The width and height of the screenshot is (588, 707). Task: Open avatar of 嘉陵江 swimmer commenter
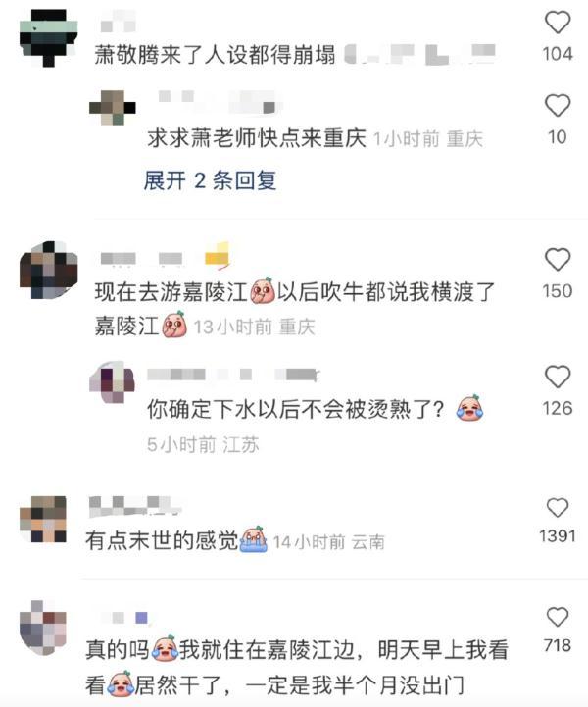tap(49, 270)
